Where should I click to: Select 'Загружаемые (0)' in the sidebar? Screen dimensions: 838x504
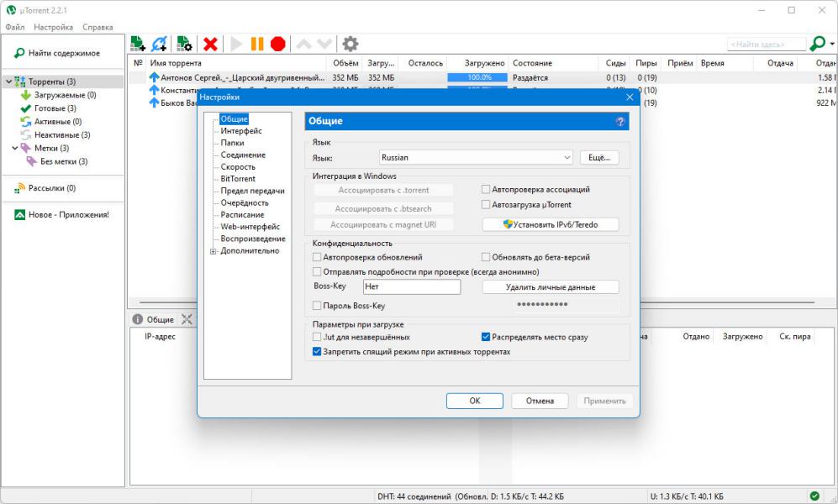click(x=66, y=95)
